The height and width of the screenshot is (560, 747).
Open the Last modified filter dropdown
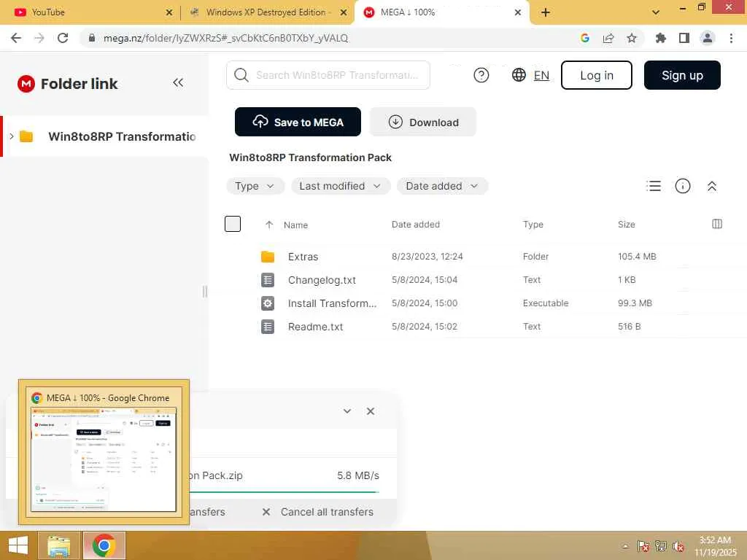point(341,186)
